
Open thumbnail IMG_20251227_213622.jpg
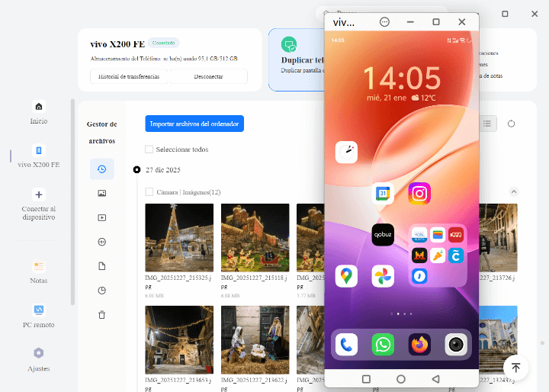pos(255,340)
